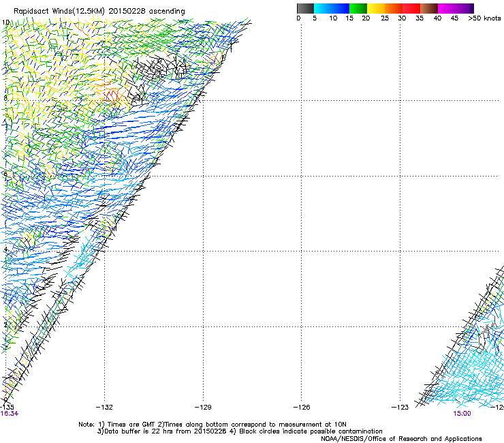Click the magenta-purple 40-50 knots color band
The width and height of the screenshot is (504, 443).
[456, 8]
